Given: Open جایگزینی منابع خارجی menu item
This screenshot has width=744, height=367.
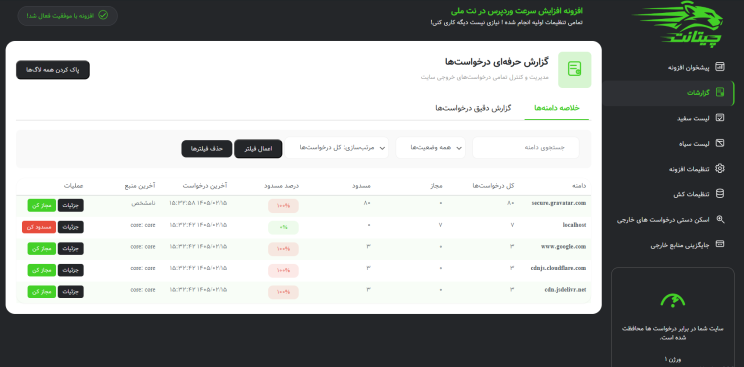Looking at the screenshot, I should tap(669, 245).
